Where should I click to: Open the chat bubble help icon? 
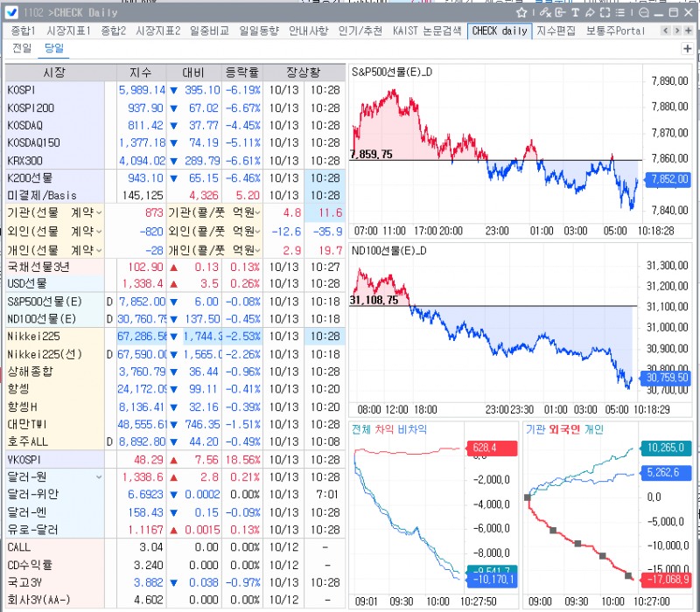click(x=644, y=12)
